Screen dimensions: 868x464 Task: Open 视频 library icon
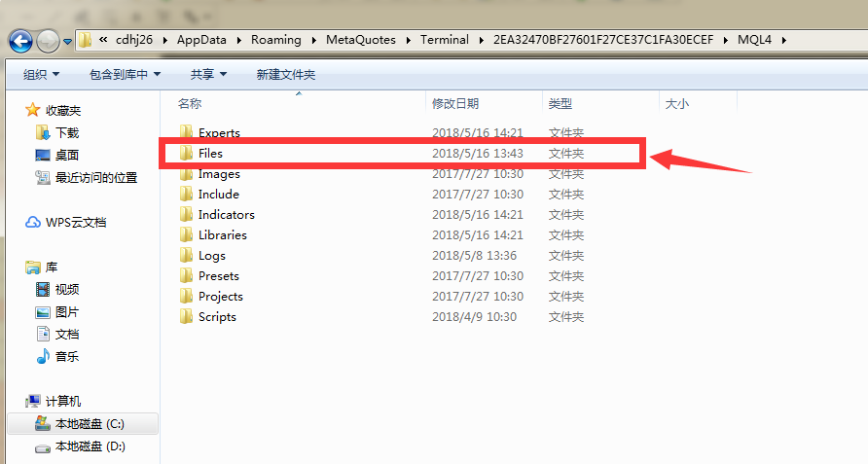[x=43, y=289]
